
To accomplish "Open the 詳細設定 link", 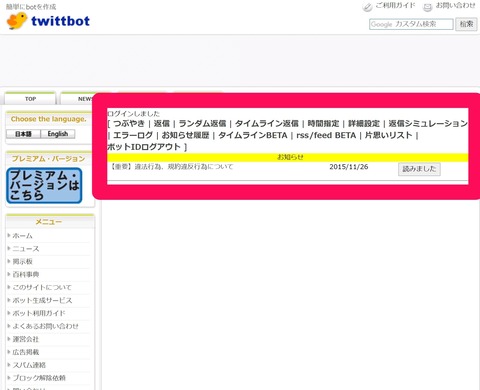I will [x=364, y=124].
